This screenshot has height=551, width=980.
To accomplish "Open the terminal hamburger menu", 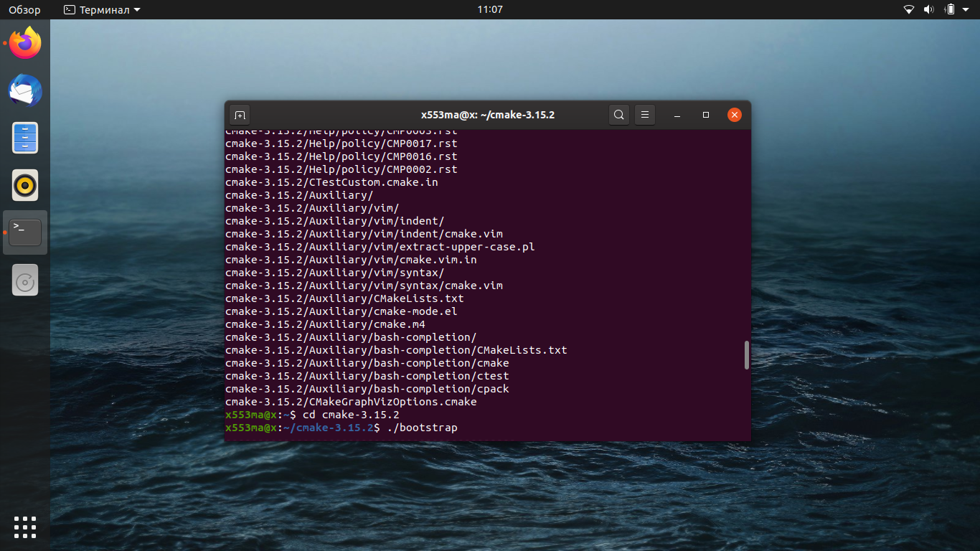I will 645,115.
